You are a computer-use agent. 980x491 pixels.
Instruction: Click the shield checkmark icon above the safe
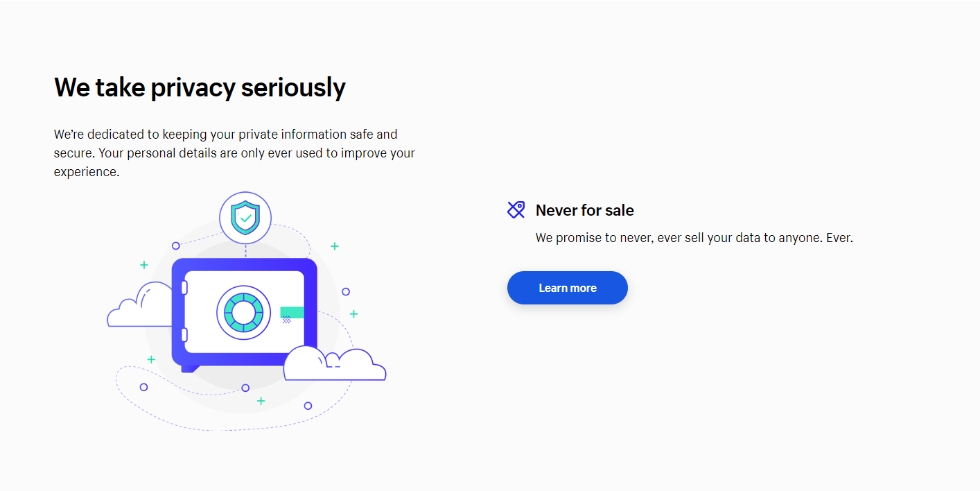(x=245, y=218)
